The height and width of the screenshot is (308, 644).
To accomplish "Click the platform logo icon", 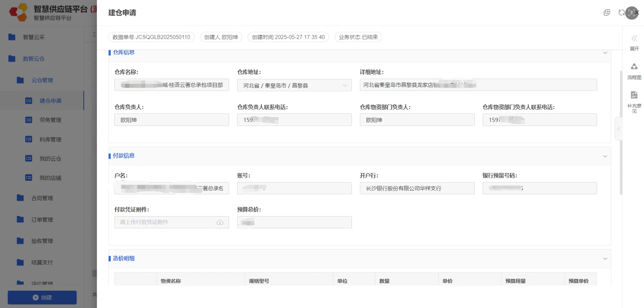I will (x=18, y=12).
